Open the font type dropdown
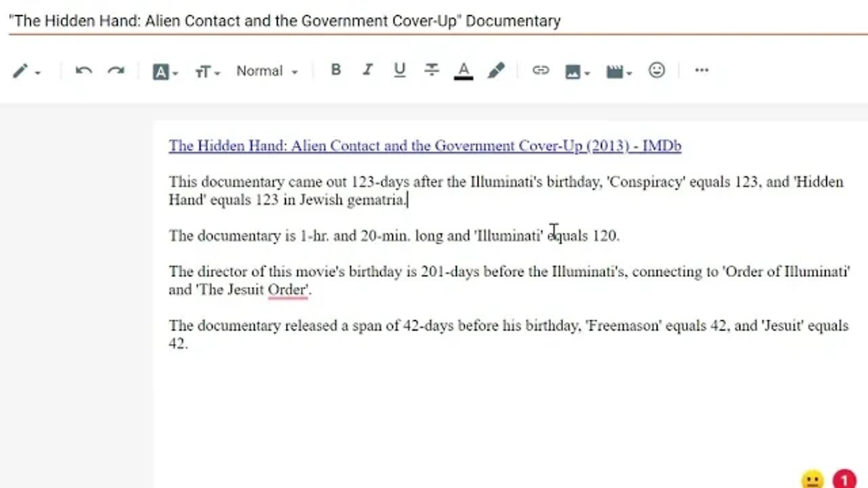 pos(165,71)
